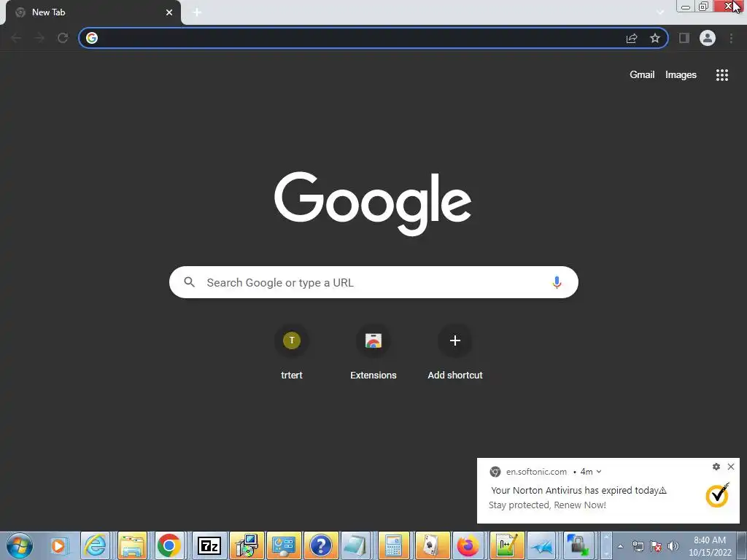Click the en.softonic.com notification source
The width and height of the screenshot is (747, 560).
(536, 472)
